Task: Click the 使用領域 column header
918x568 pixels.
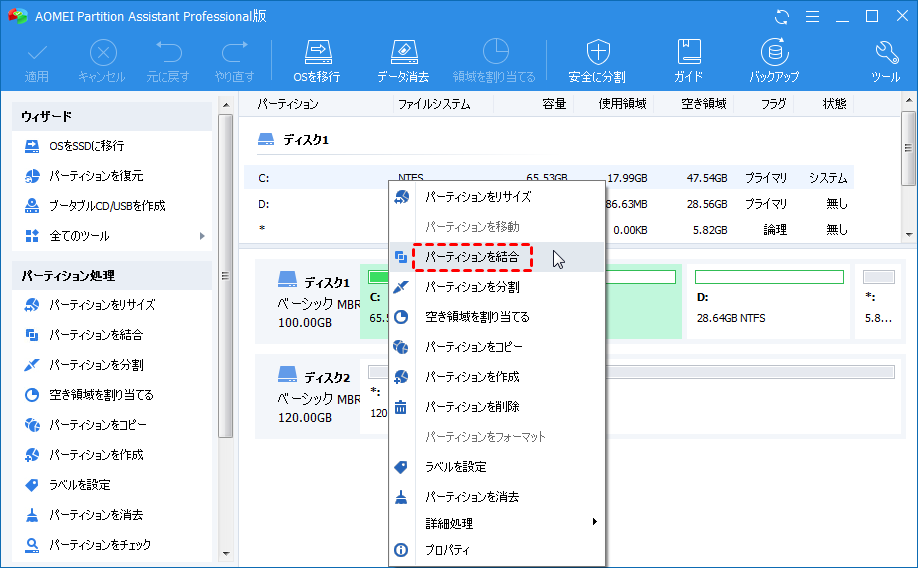Action: coord(622,104)
